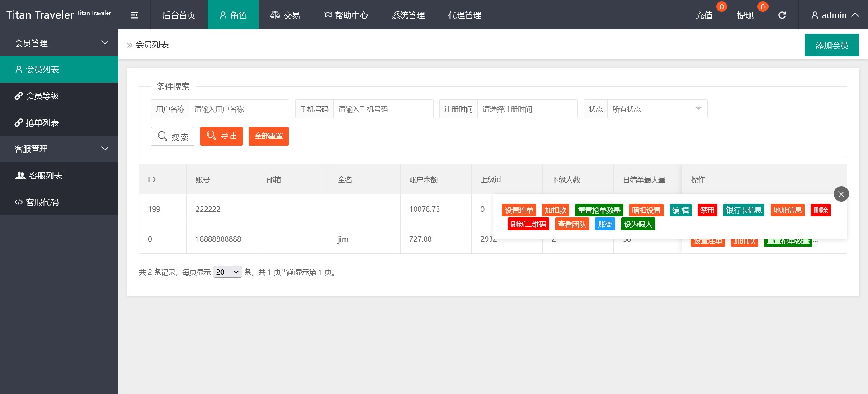Open the 所有状态 status dropdown
This screenshot has width=868, height=394.
point(656,109)
